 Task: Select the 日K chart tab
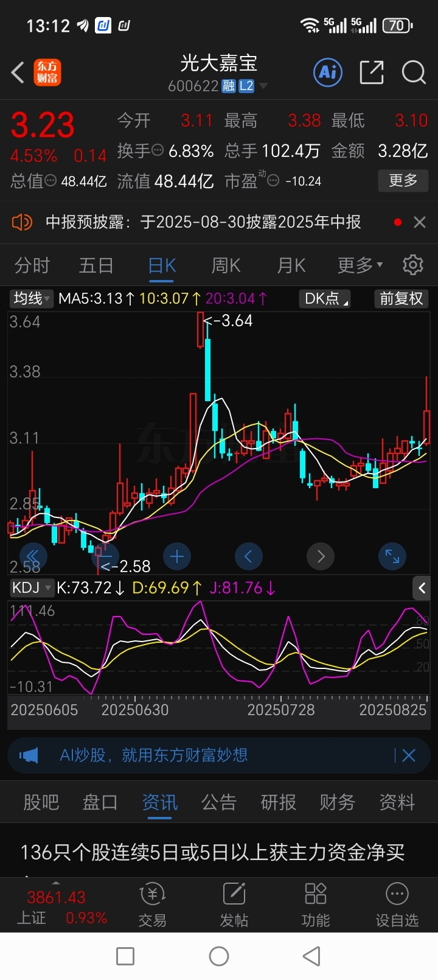point(162,266)
